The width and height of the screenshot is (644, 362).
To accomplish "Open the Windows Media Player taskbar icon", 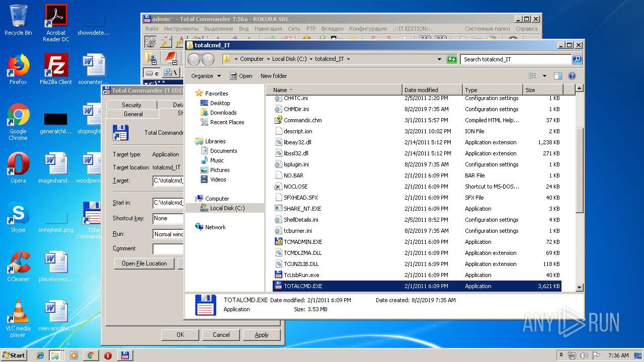I will [x=74, y=355].
